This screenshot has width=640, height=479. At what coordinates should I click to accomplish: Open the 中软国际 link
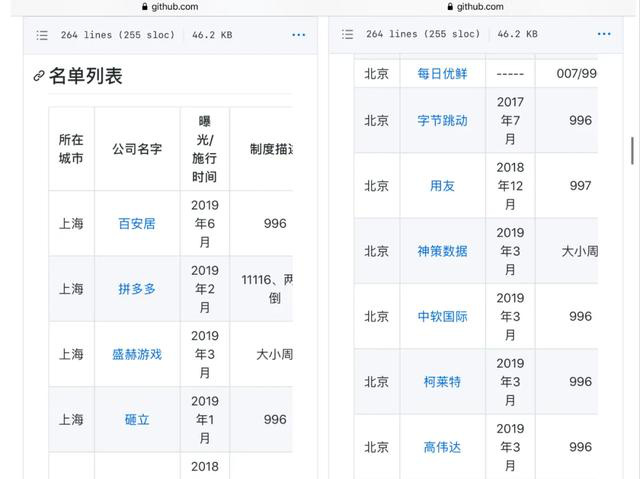tap(442, 316)
